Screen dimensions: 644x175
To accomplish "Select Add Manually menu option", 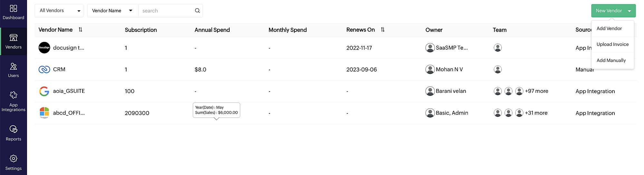I will 611,60.
